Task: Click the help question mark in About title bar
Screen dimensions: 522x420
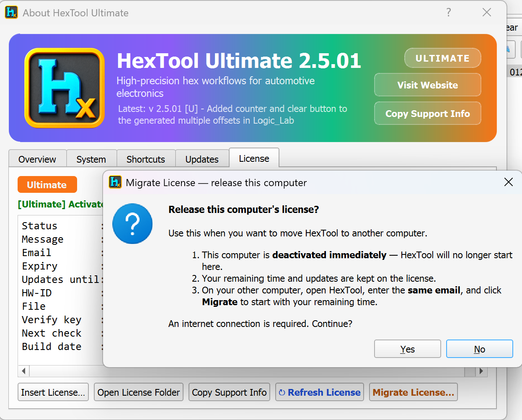Action: [449, 12]
